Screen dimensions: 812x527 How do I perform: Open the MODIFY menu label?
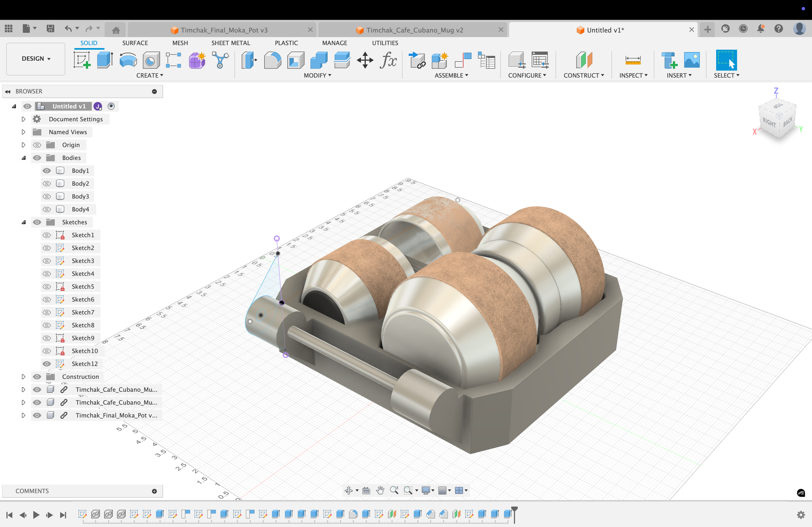coord(317,75)
